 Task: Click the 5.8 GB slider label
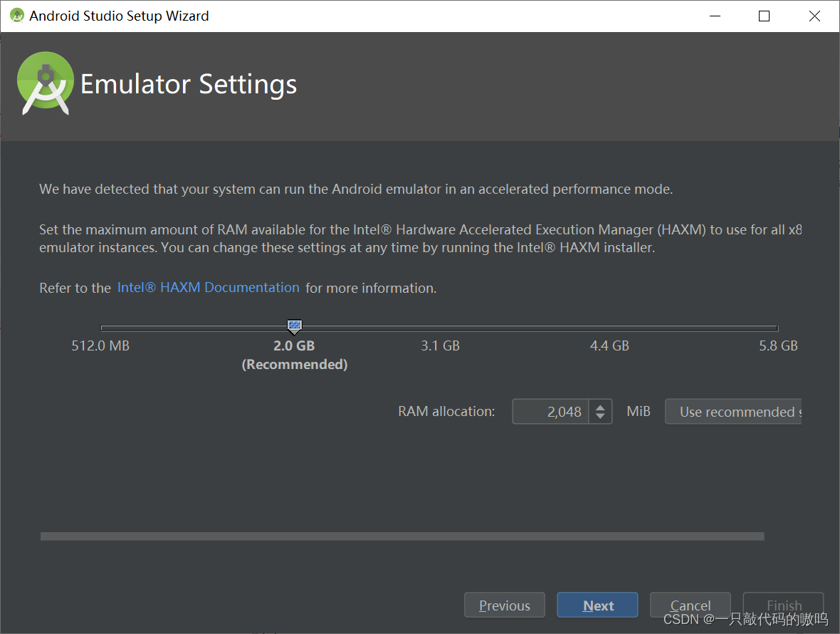778,345
